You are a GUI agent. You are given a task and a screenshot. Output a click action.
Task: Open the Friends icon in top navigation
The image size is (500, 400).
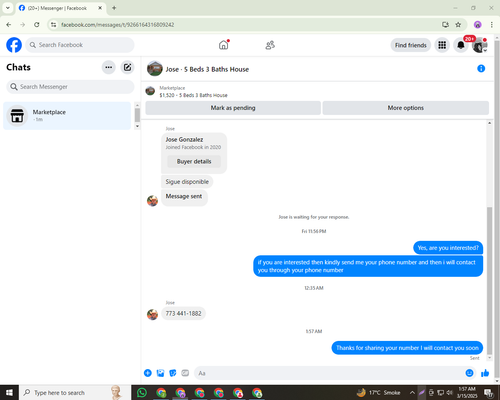pyautogui.click(x=270, y=45)
